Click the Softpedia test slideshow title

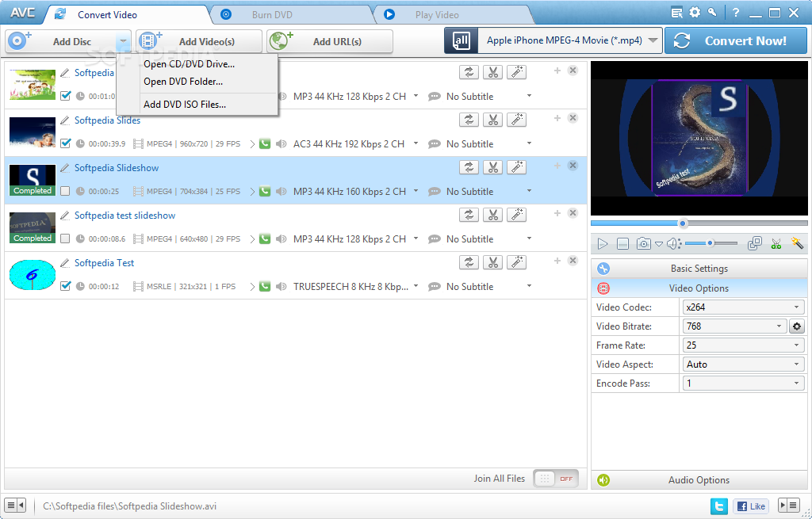(124, 216)
